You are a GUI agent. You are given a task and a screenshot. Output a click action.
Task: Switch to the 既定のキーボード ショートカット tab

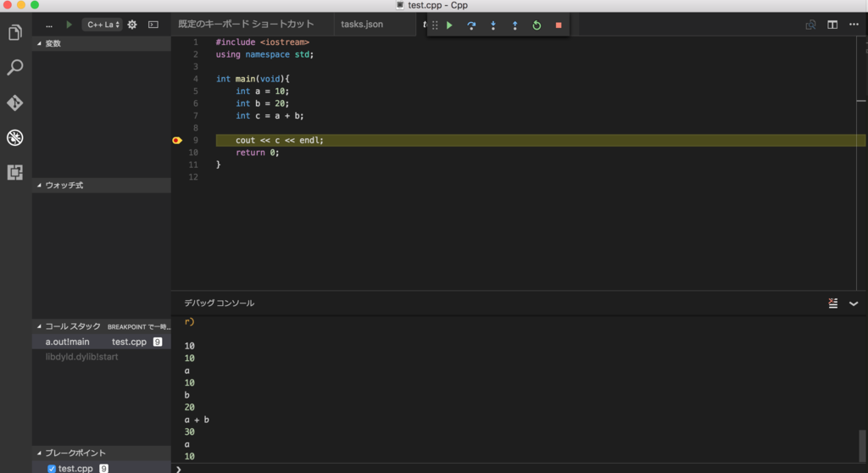click(x=247, y=25)
